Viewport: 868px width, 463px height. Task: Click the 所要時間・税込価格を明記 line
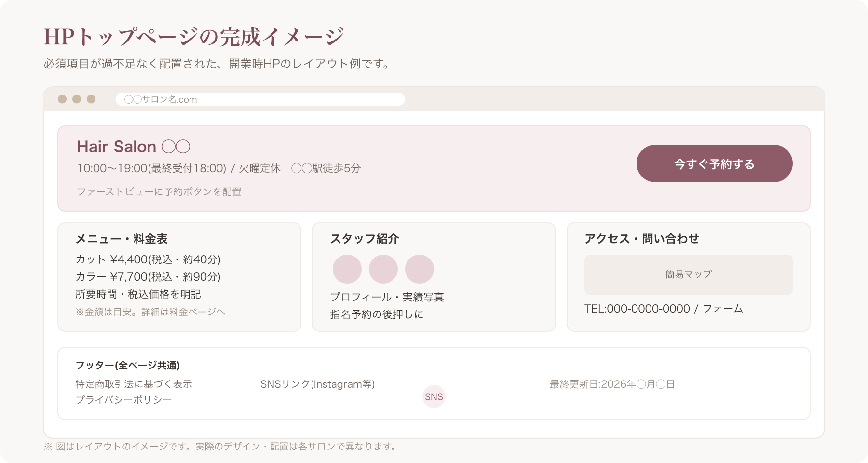(138, 294)
